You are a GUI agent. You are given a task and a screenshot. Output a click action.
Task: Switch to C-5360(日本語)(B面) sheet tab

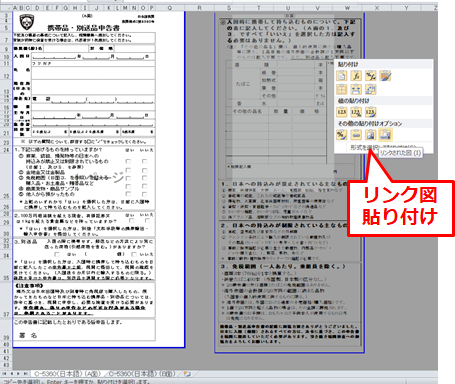coord(142,374)
